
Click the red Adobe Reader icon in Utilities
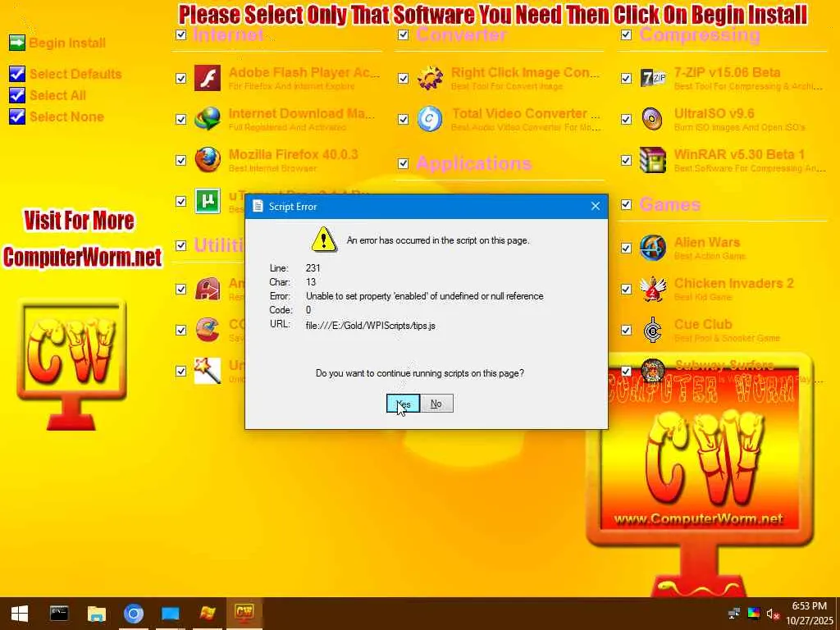click(x=208, y=290)
